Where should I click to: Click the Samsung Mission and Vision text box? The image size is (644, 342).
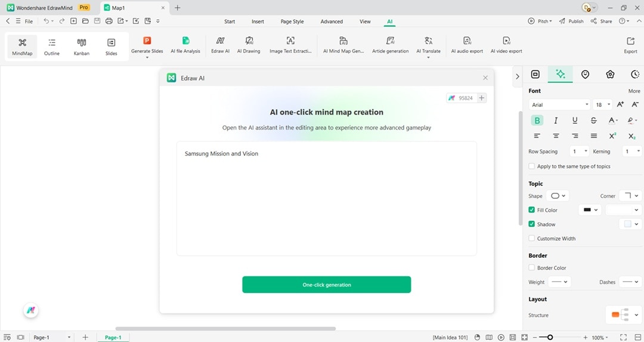click(x=327, y=199)
